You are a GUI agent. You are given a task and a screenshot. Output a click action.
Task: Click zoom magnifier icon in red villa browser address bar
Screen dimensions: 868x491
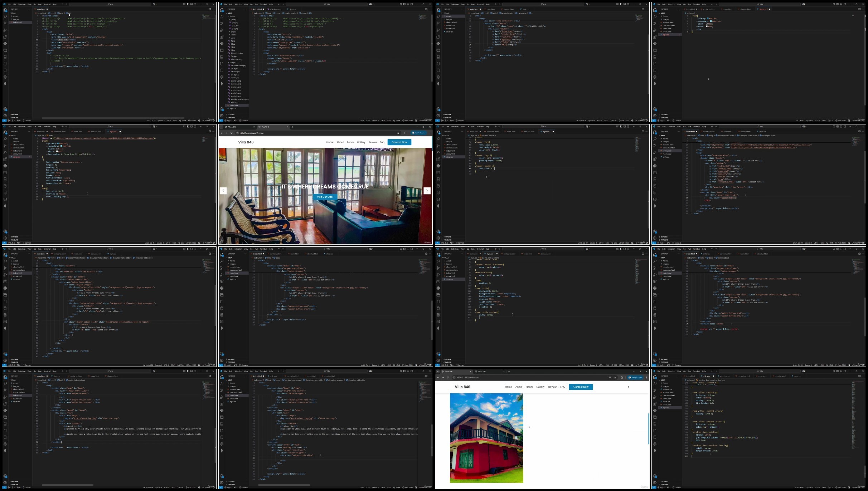[x=610, y=377]
